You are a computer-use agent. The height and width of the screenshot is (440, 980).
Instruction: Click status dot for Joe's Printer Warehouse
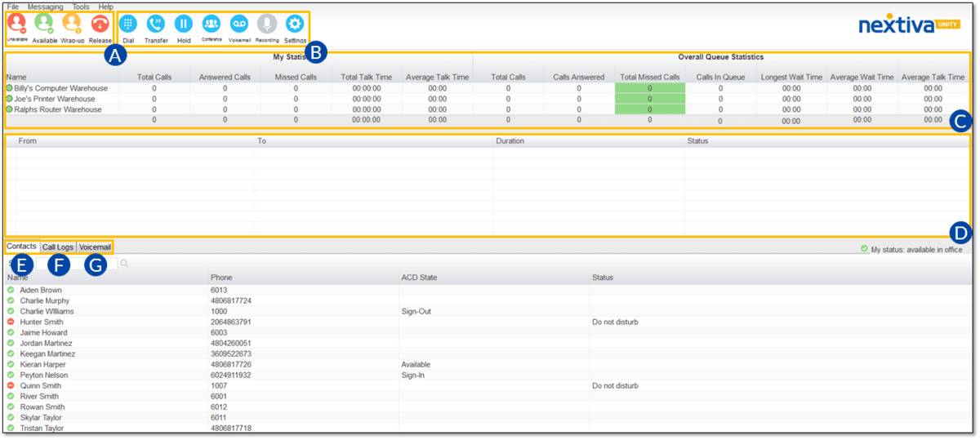(10, 99)
